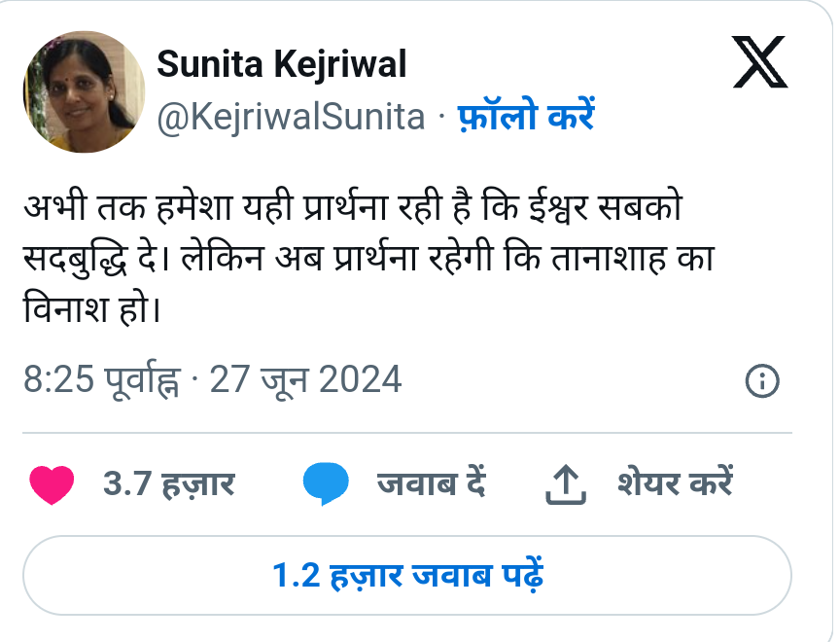This screenshot has height=642, width=840.
Task: Click the 27 जून 2024 date
Action: [x=306, y=379]
